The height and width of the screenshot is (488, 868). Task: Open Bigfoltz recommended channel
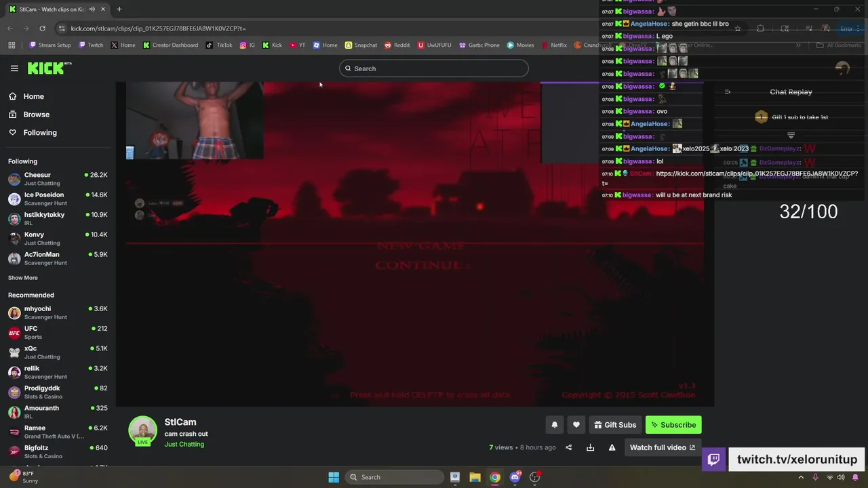[x=58, y=451]
